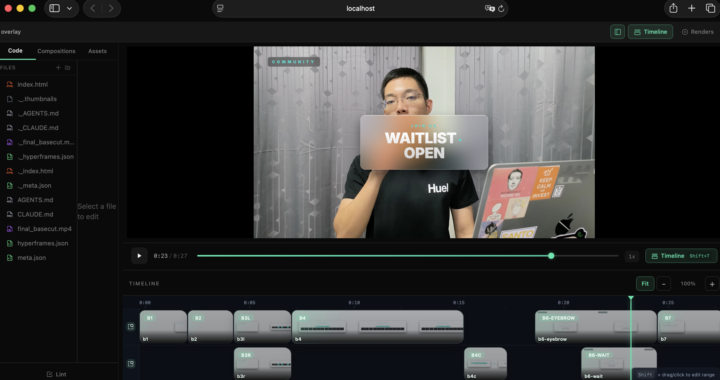Switch to the Compositions tab
The width and height of the screenshot is (720, 380).
tap(56, 51)
